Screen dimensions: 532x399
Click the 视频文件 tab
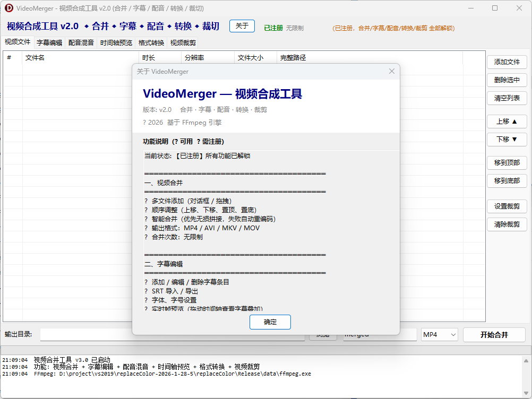[x=18, y=42]
